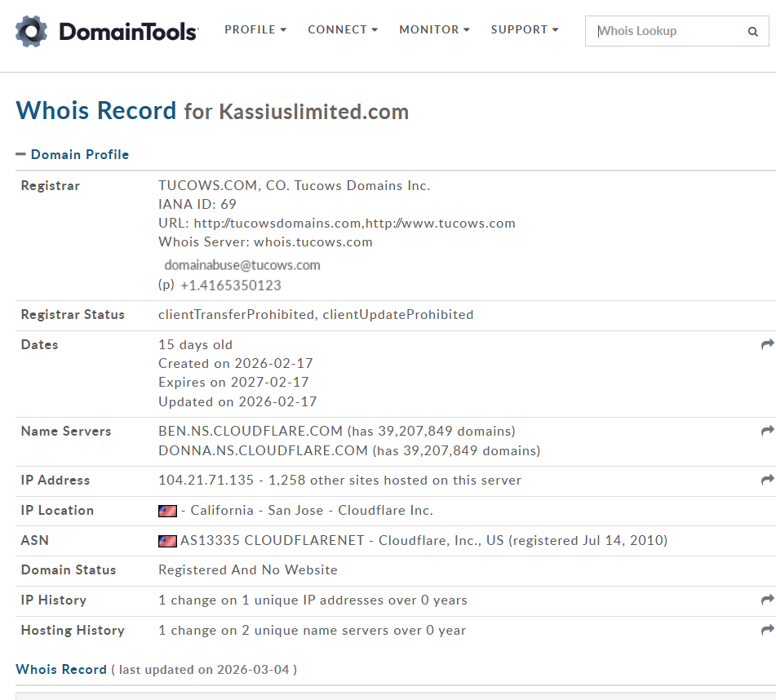Click the BEN.NS.CLOUDFLARE.COM name server text
The width and height of the screenshot is (776, 700).
tap(251, 431)
